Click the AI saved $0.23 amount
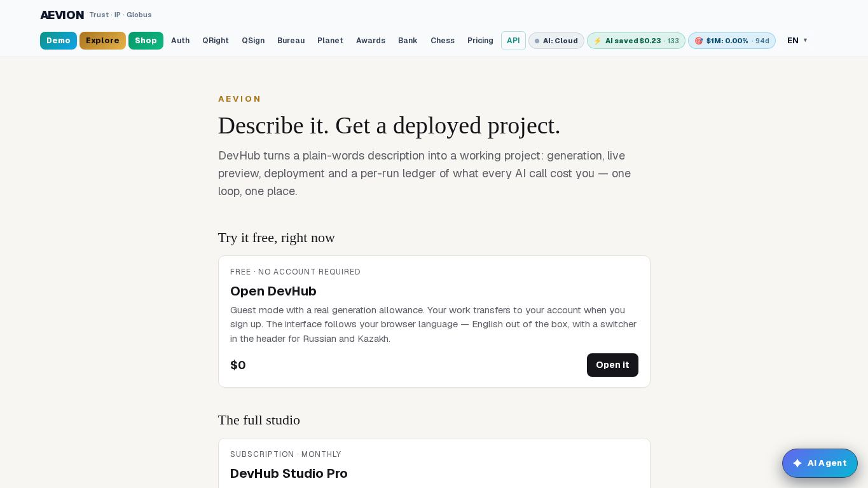Image resolution: width=868 pixels, height=488 pixels. coord(633,41)
